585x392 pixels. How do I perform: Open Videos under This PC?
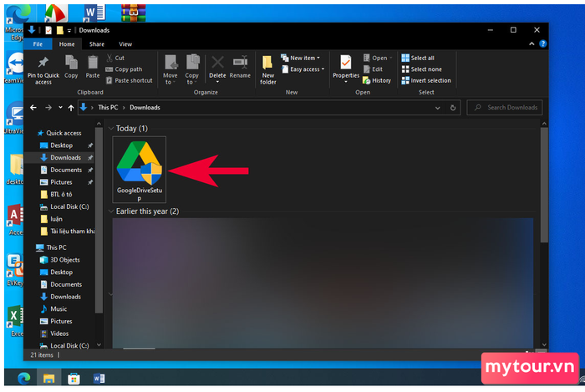(59, 333)
